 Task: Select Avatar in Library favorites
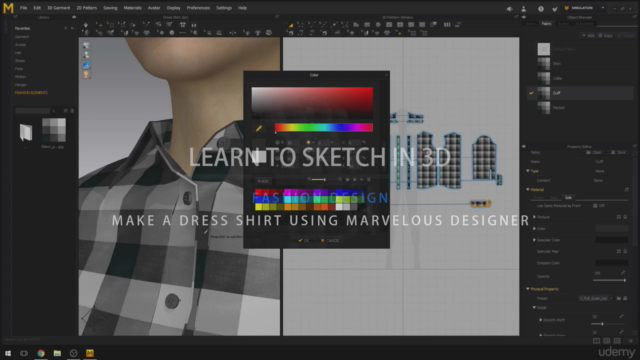click(x=20, y=45)
